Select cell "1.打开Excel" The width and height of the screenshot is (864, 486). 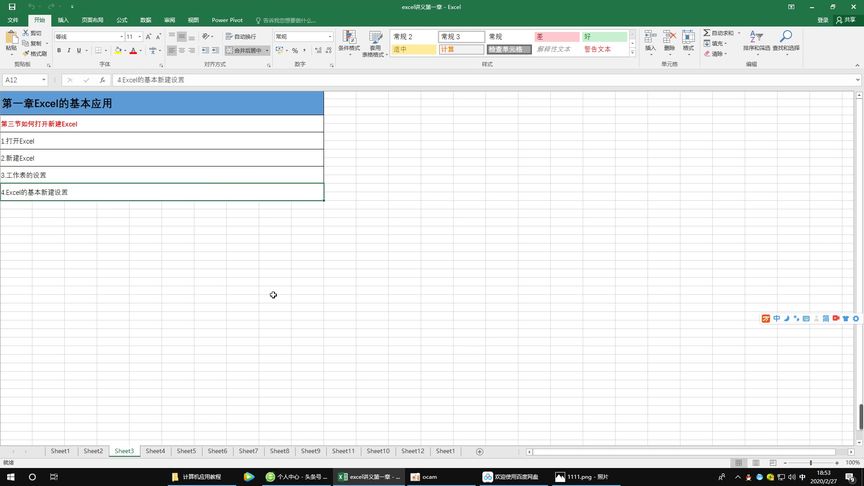coord(161,141)
